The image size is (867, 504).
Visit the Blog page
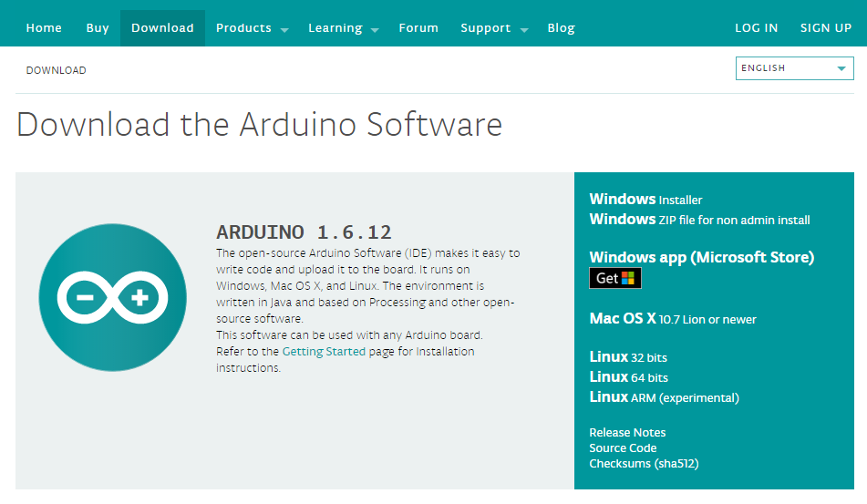pyautogui.click(x=561, y=27)
